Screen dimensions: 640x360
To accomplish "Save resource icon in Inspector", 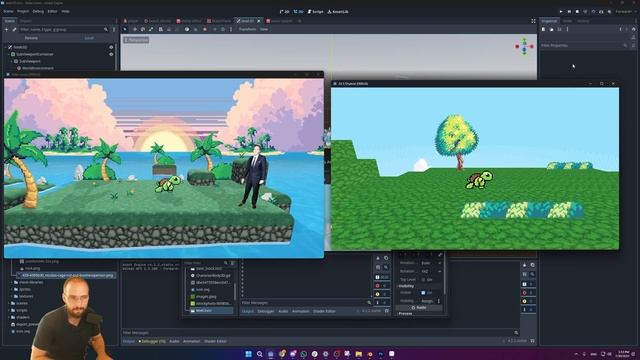I will [x=560, y=29].
